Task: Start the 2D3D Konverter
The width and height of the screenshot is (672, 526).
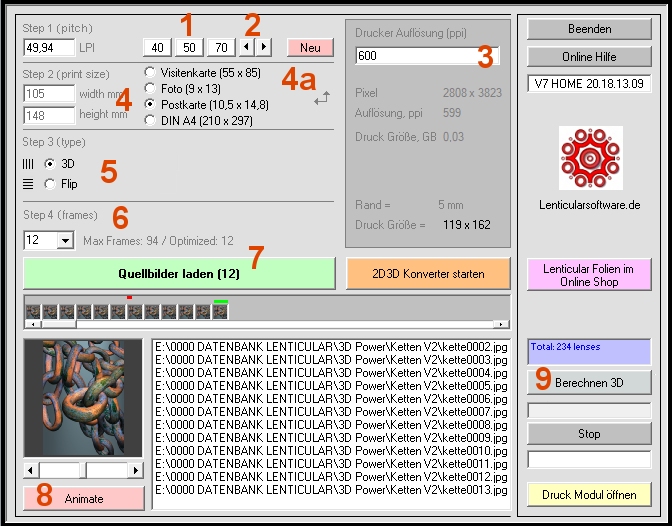Action: [x=428, y=273]
